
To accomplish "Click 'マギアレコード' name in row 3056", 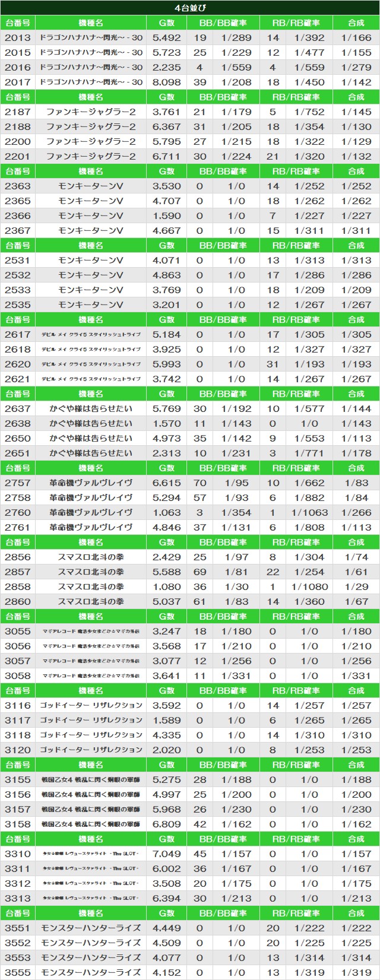I will coord(91,646).
